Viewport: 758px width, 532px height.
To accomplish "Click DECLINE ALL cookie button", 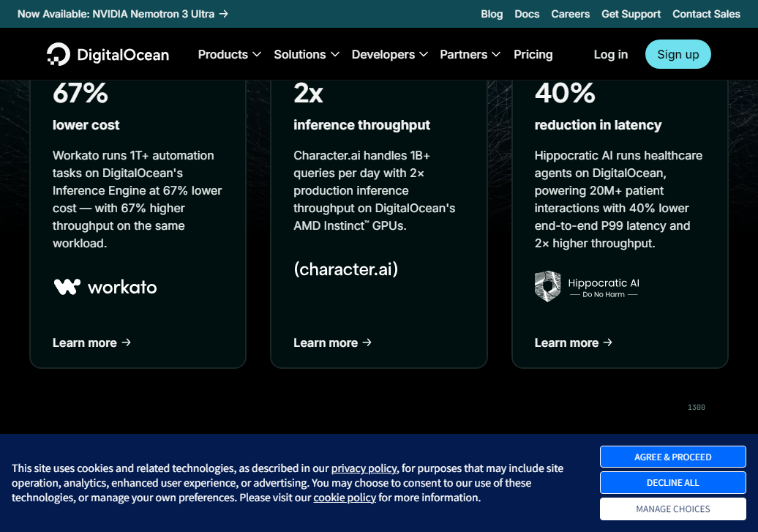I will tap(673, 483).
